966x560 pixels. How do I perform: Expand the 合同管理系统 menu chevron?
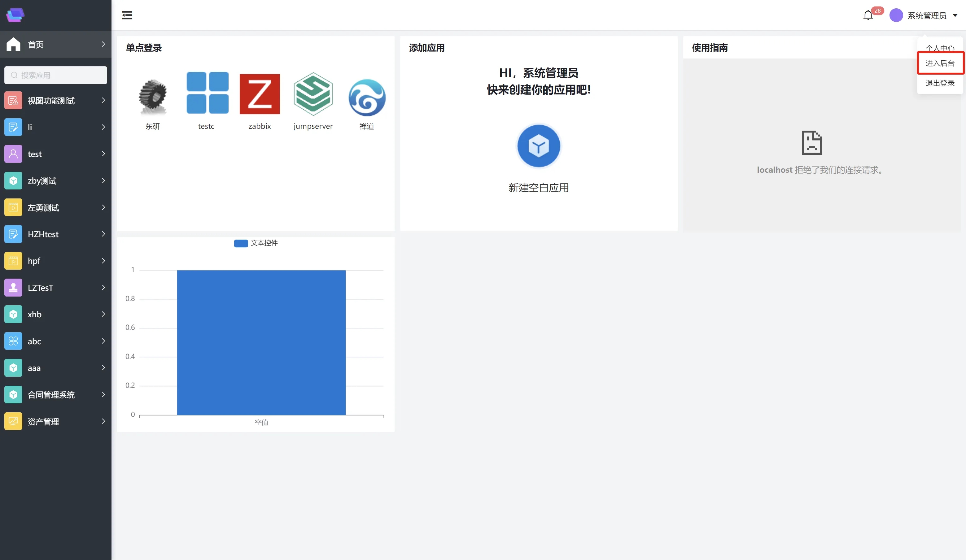coord(103,394)
